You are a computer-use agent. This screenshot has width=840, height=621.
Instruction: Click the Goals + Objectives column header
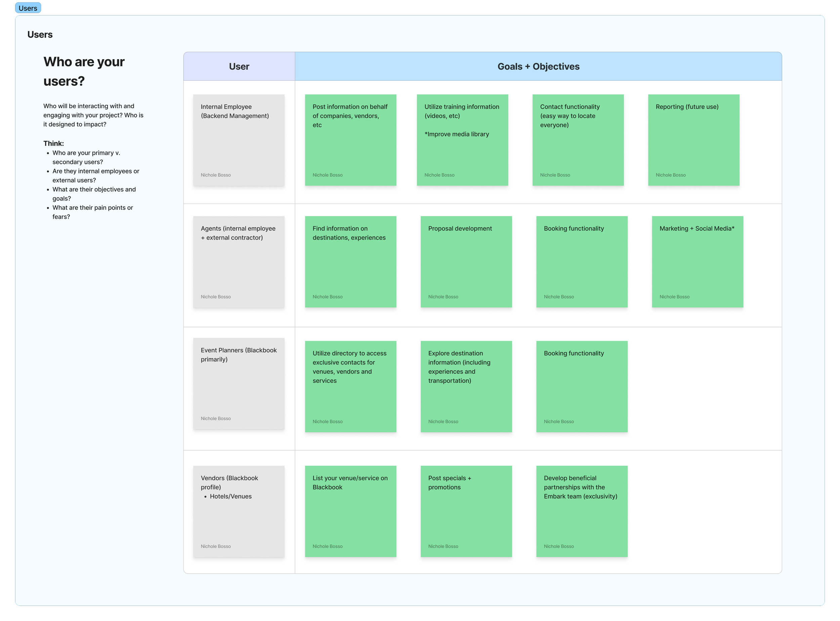pyautogui.click(x=538, y=66)
